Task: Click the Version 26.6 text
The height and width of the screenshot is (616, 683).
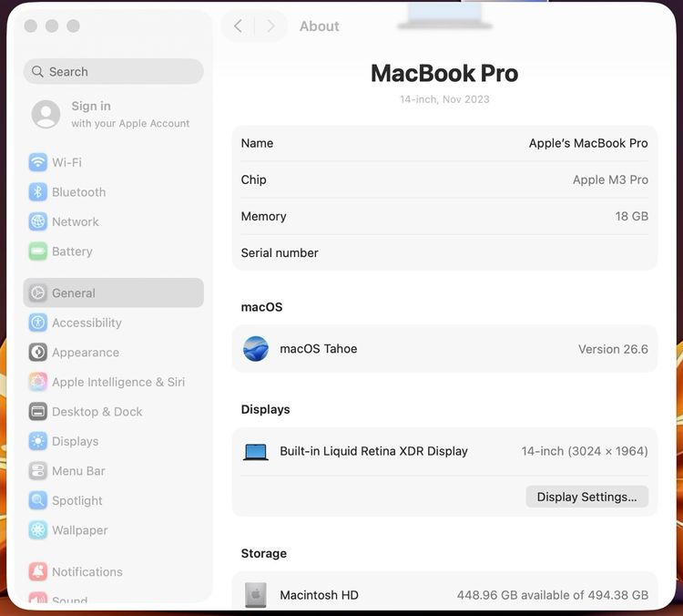Action: (613, 349)
